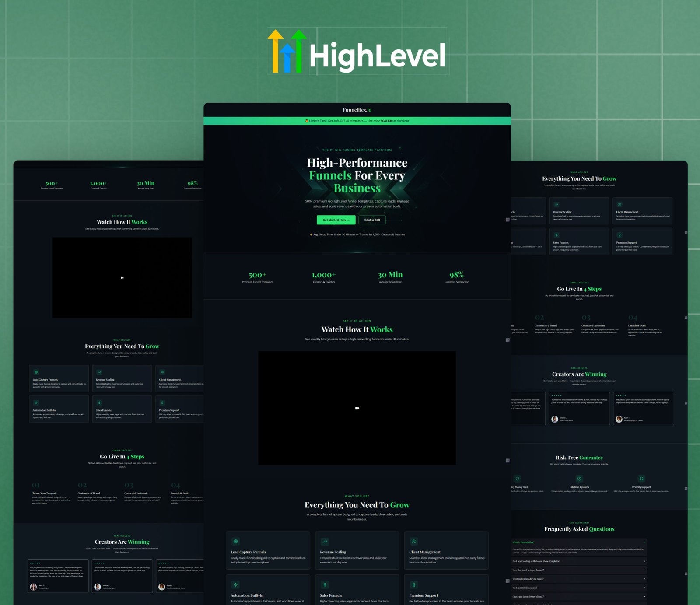Click the HighLevel arrows logo icon
Image resolution: width=700 pixels, height=605 pixels.
click(287, 51)
